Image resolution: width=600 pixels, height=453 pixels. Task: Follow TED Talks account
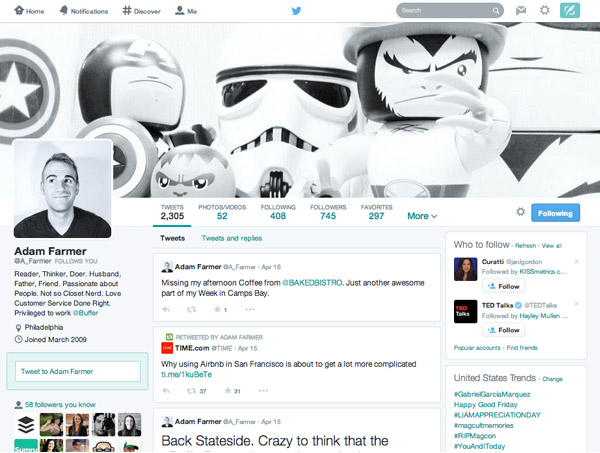click(504, 330)
